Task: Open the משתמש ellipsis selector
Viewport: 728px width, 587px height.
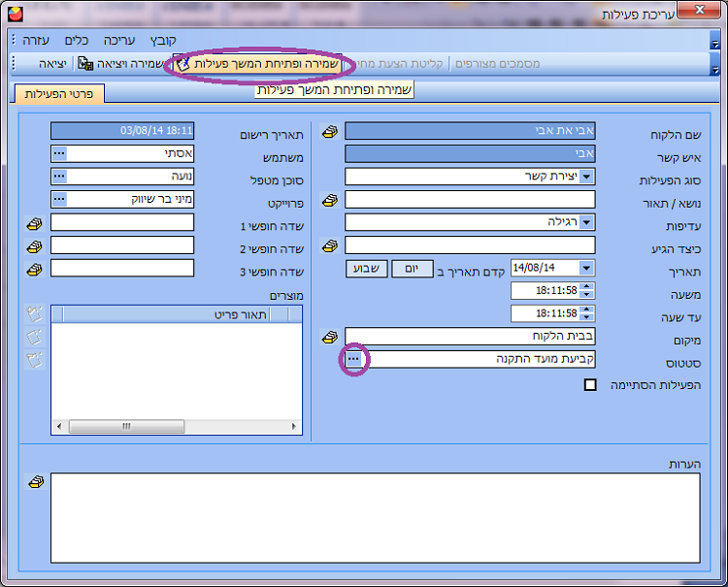Action: (59, 153)
